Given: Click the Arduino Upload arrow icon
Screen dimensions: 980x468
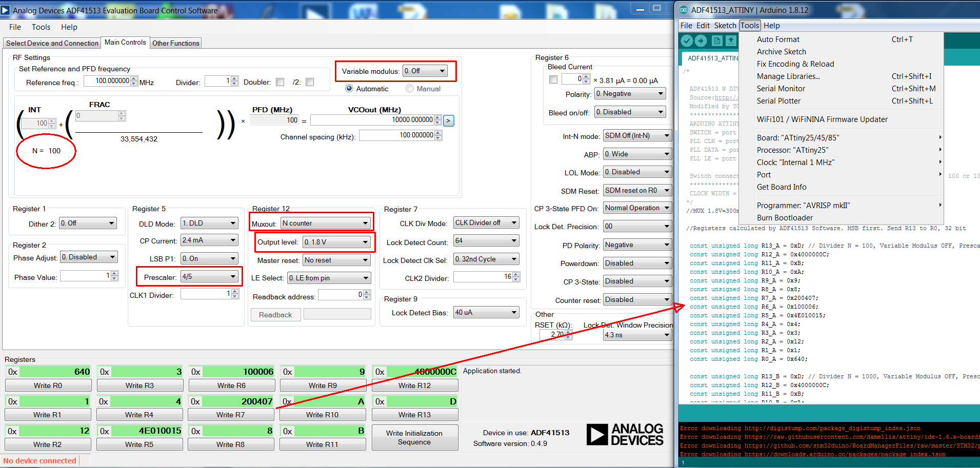Looking at the screenshot, I should coord(701,40).
